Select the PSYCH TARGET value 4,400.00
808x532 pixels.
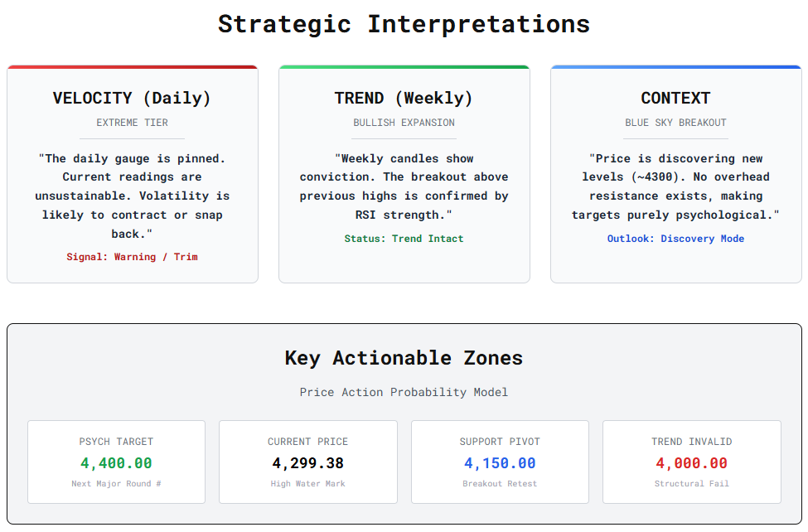pos(116,463)
